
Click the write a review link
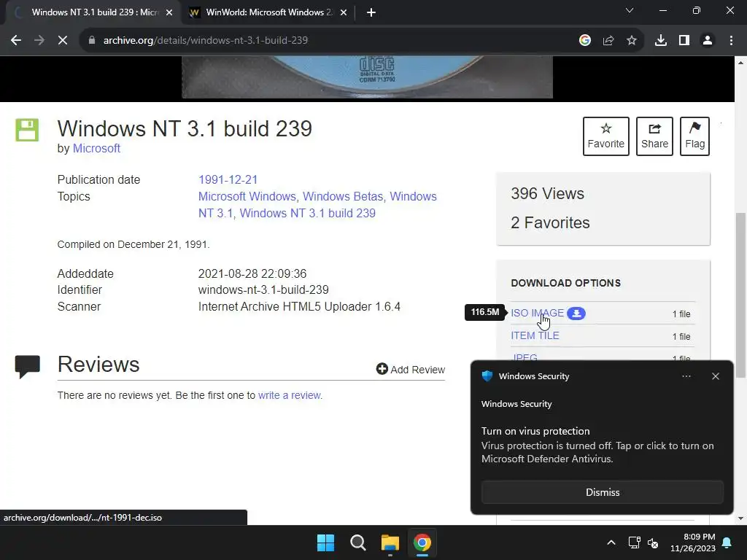pyautogui.click(x=290, y=395)
